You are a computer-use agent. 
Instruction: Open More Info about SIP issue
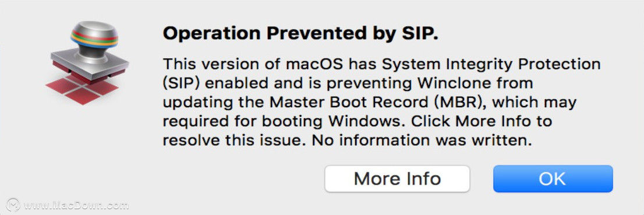397,179
